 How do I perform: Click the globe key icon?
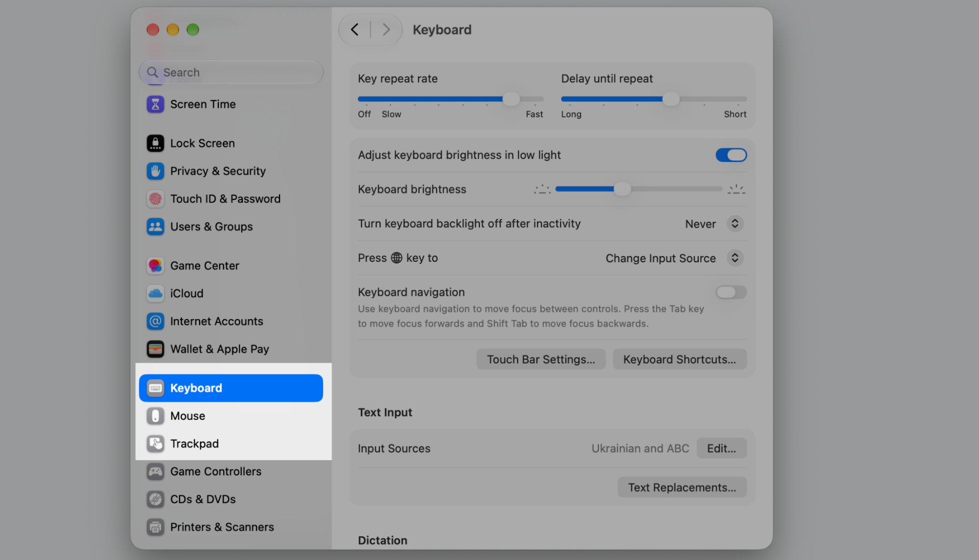click(396, 258)
